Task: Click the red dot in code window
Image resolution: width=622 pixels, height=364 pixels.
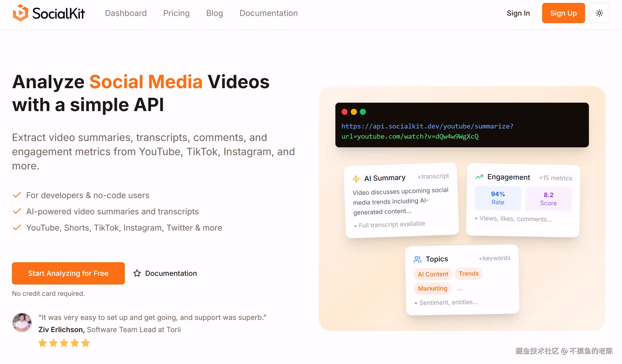Action: point(345,112)
